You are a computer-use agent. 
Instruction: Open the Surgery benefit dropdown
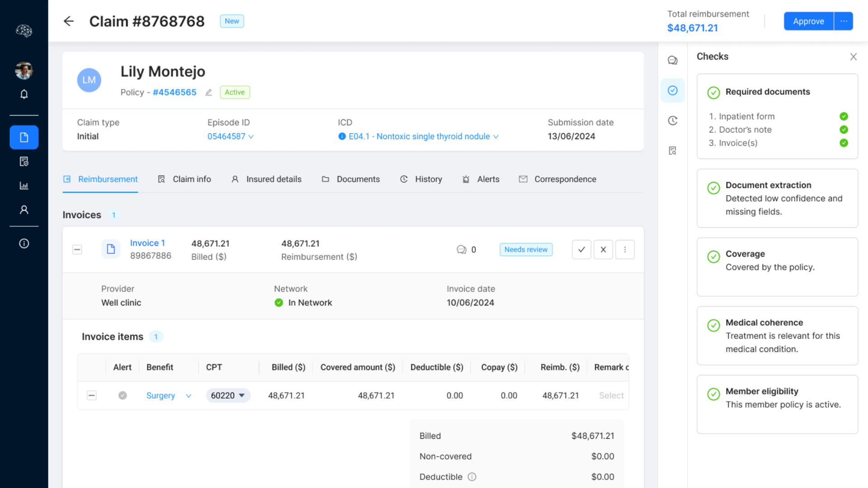pyautogui.click(x=169, y=395)
